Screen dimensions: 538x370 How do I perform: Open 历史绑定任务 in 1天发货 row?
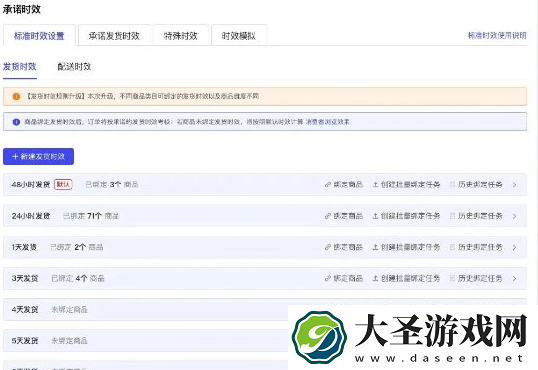click(476, 247)
